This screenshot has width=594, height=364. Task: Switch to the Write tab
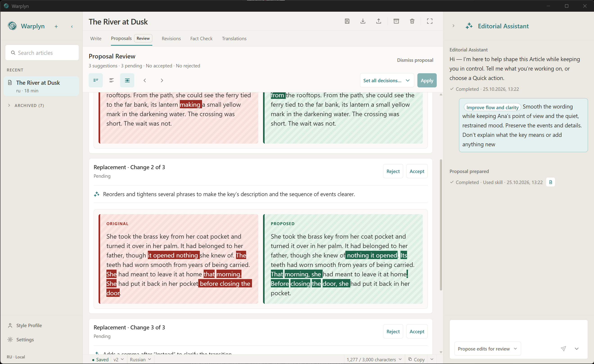pos(96,38)
